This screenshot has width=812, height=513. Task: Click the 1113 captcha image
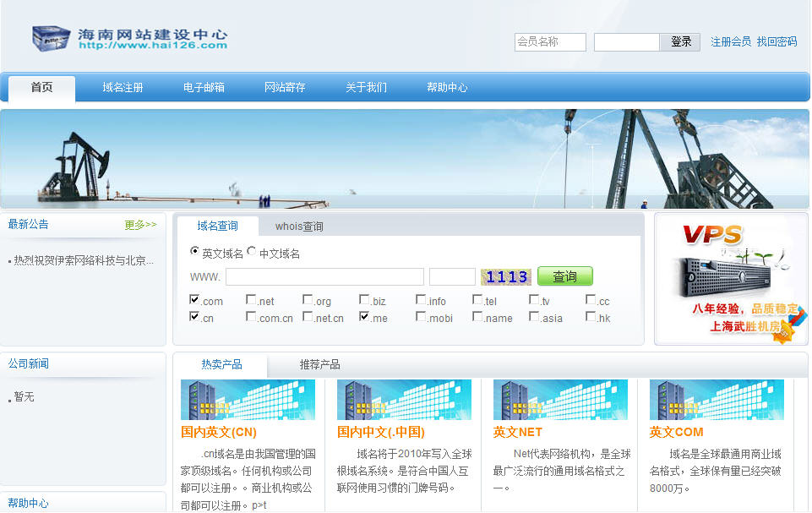coord(506,276)
